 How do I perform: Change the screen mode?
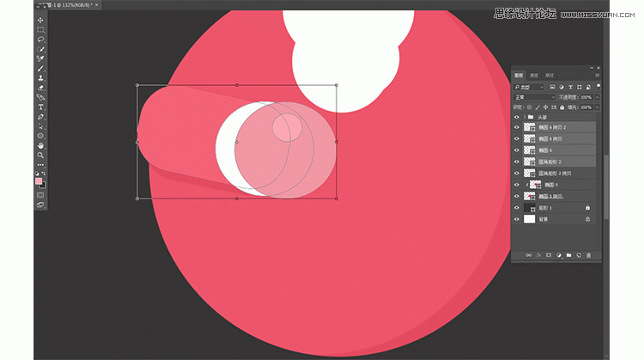(40, 204)
